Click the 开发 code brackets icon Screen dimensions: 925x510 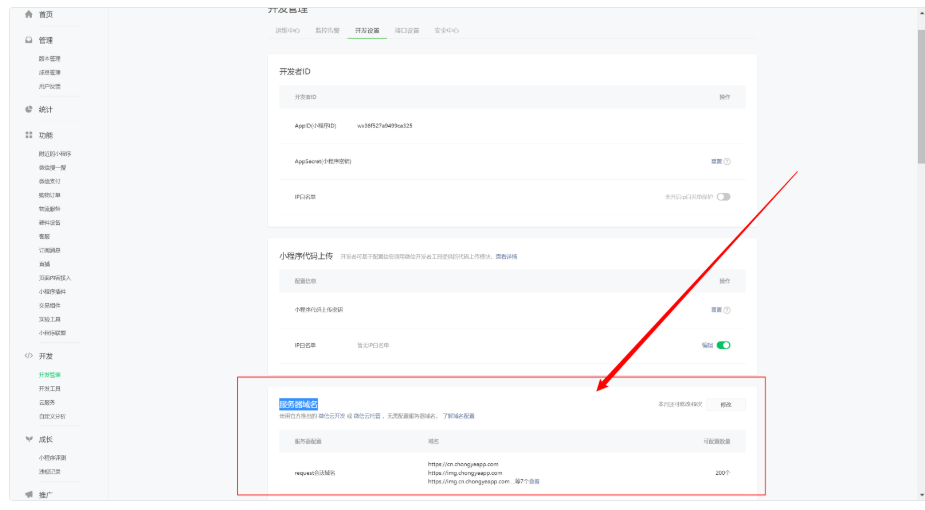[x=28, y=356]
